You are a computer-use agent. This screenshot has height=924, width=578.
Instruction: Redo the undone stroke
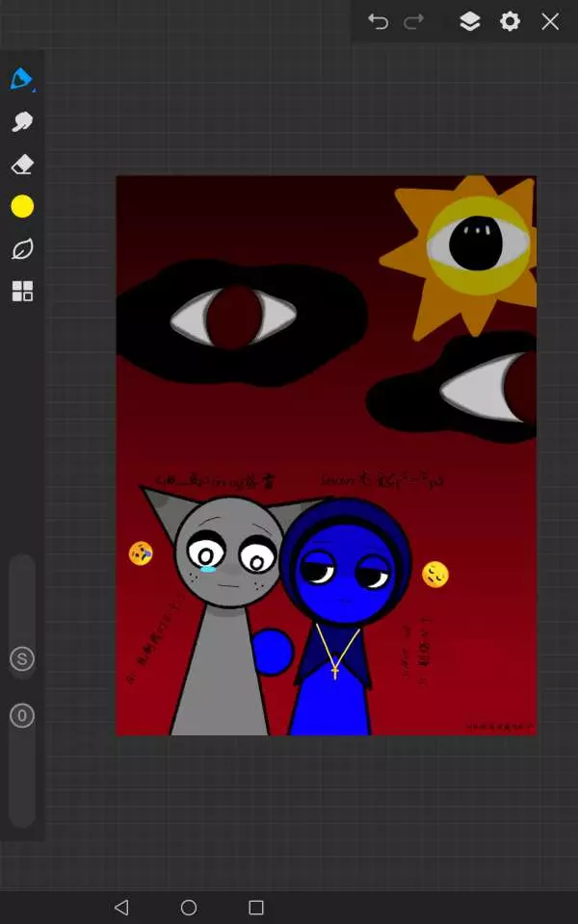pos(414,21)
